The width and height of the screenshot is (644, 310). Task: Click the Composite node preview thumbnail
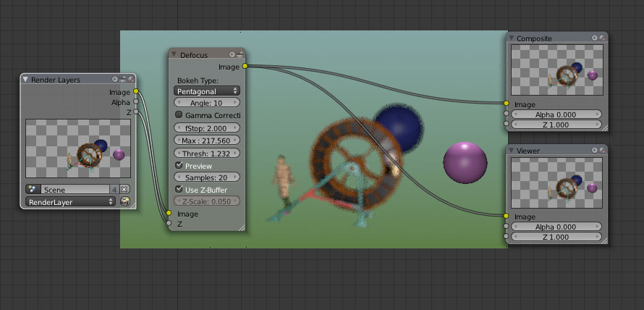[x=556, y=70]
